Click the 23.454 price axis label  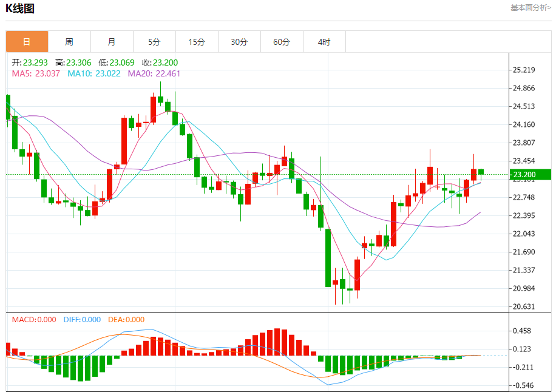(524, 161)
